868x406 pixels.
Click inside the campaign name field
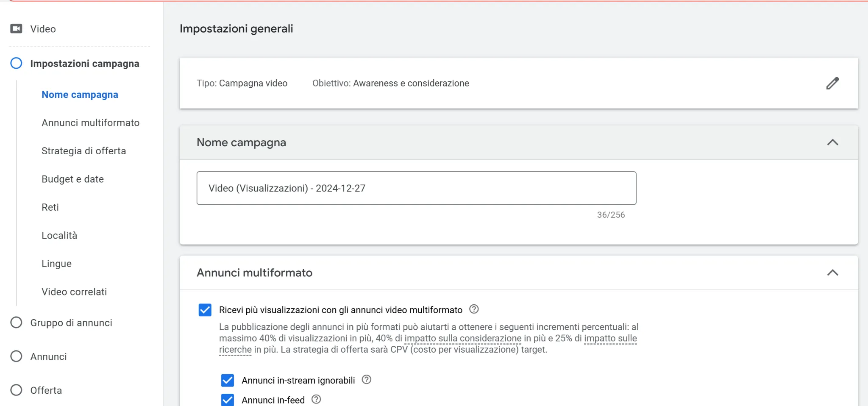click(x=416, y=188)
